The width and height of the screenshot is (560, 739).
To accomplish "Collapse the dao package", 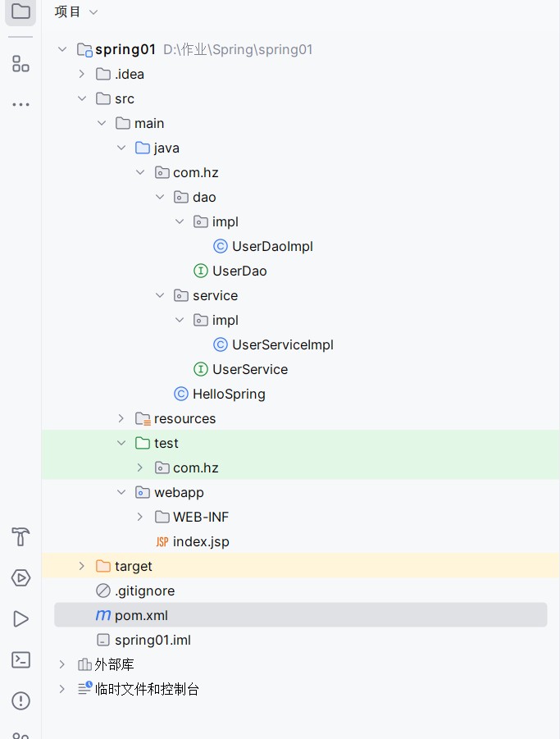I will pos(160,197).
